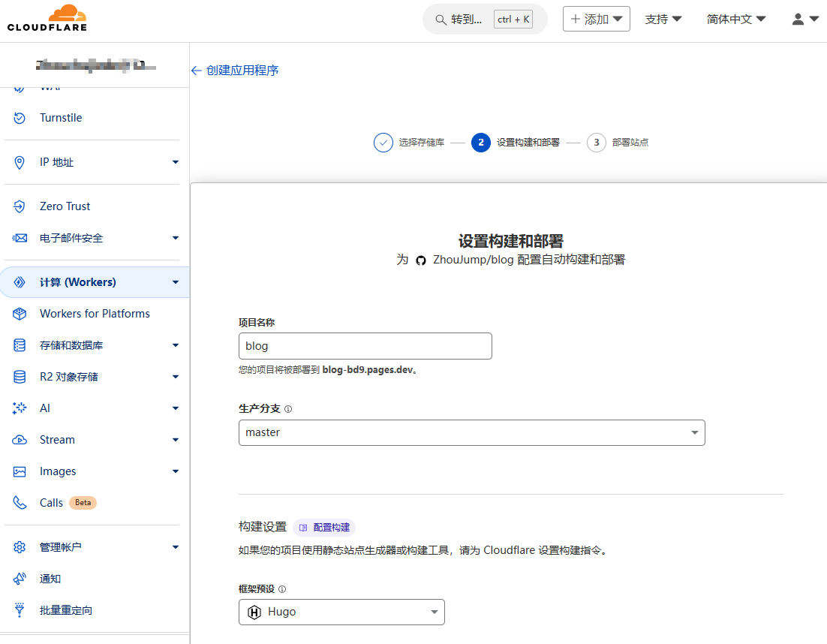Open the Hugo framework preset dropdown

tap(341, 612)
